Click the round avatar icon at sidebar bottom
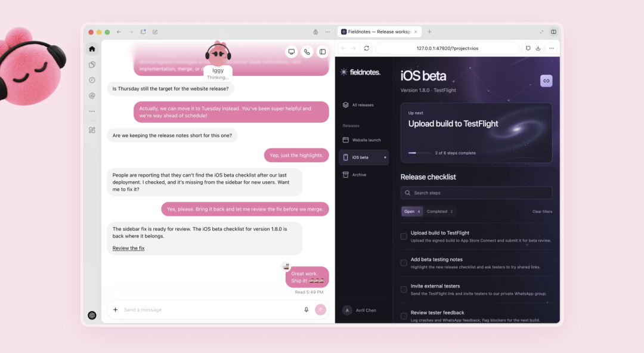Image resolution: width=644 pixels, height=353 pixels. (92, 315)
